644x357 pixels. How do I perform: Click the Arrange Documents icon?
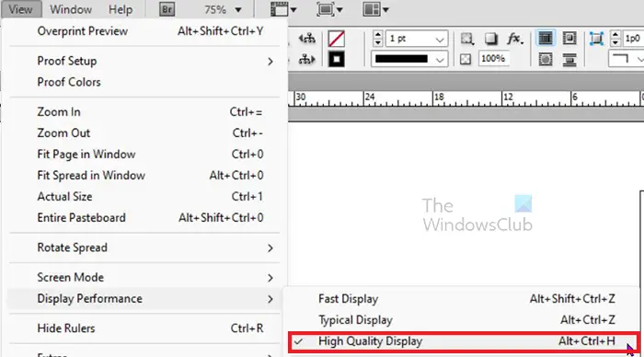(x=372, y=9)
